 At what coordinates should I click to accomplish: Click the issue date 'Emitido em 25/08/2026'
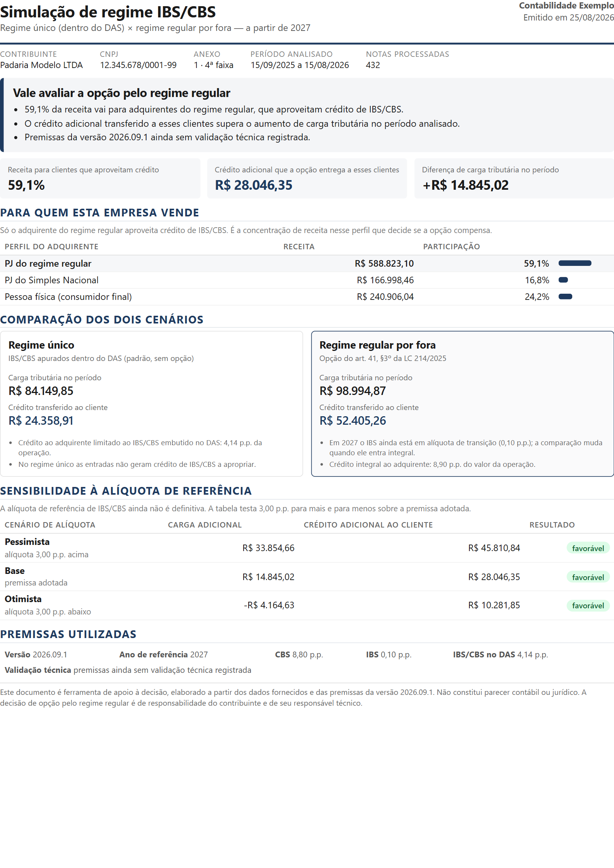[x=568, y=18]
